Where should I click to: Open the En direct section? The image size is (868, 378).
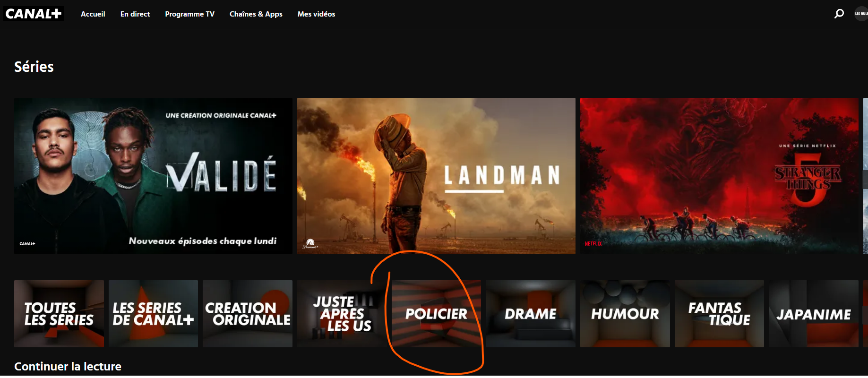coord(135,14)
